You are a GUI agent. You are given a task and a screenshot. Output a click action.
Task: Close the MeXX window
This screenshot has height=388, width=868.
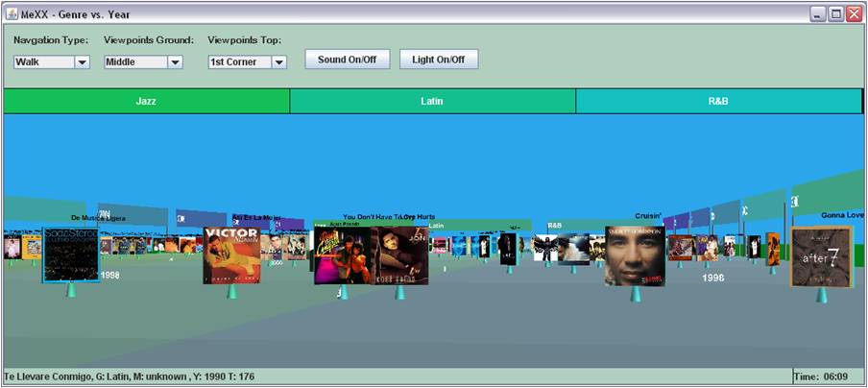pyautogui.click(x=853, y=14)
